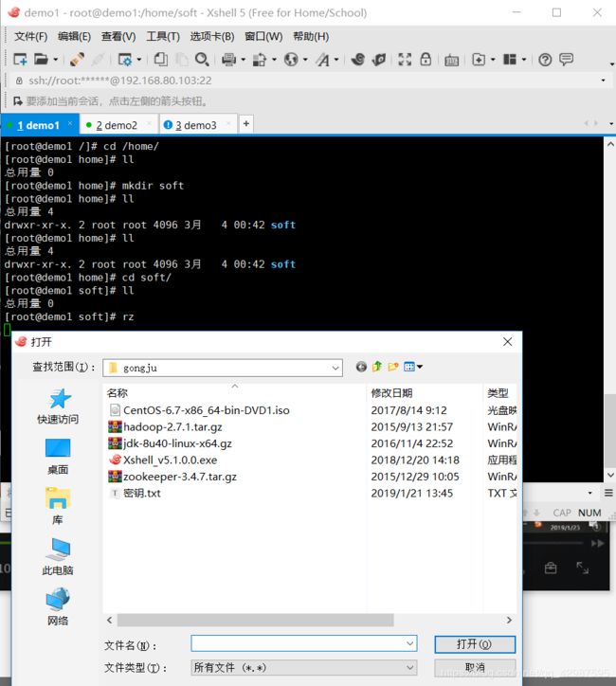Close the 打开 dialog with X
The image size is (616, 686).
(508, 342)
